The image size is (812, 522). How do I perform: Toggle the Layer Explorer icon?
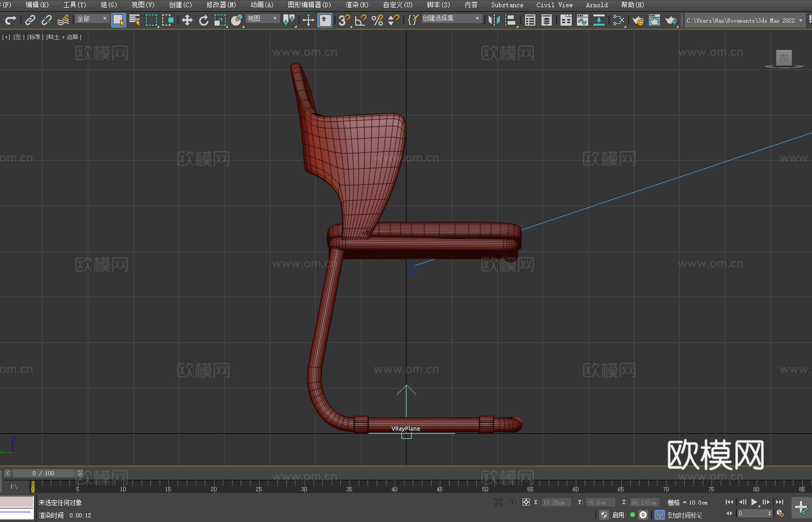(547, 20)
